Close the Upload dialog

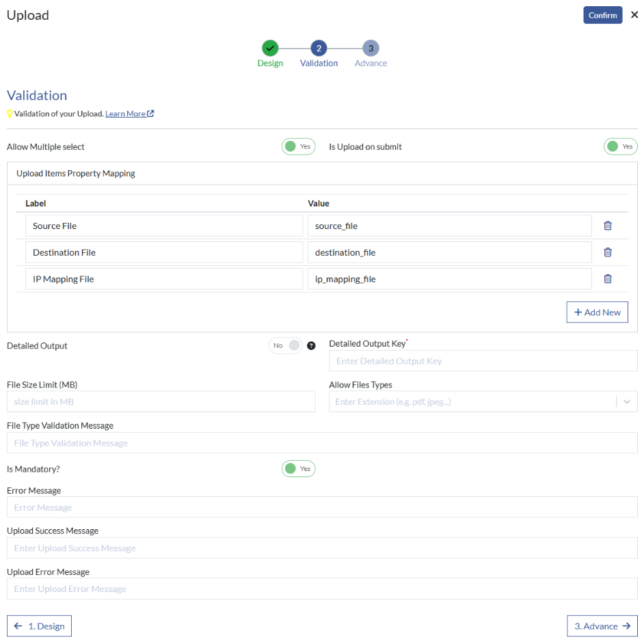[634, 14]
